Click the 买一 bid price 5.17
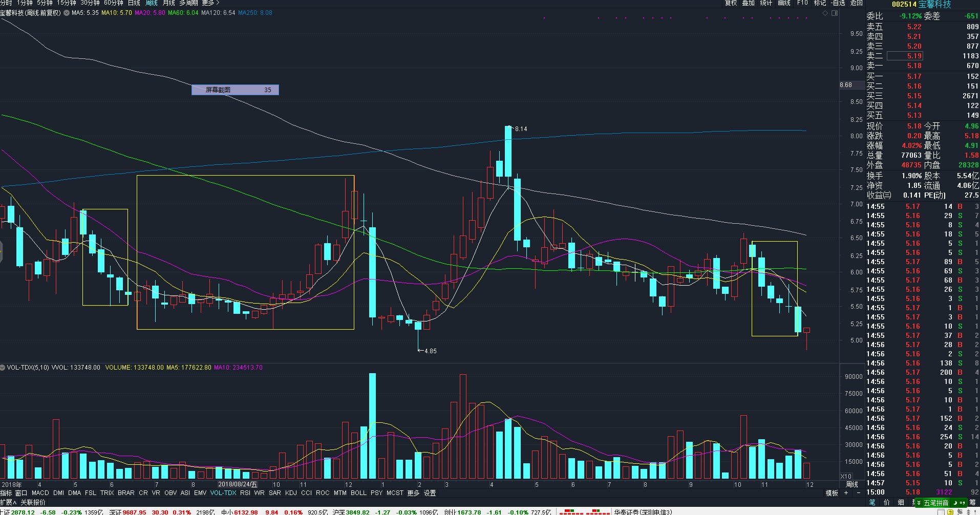980x515 pixels. click(x=914, y=76)
